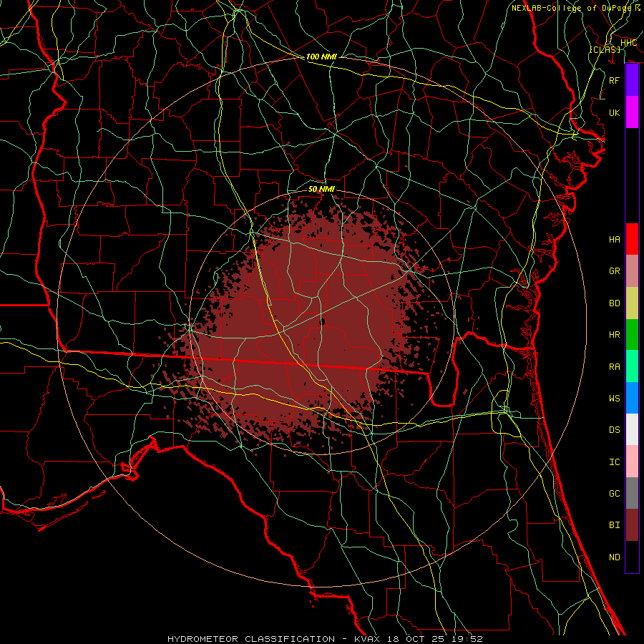Click the GC legend label
644x644 pixels.
[x=614, y=494]
